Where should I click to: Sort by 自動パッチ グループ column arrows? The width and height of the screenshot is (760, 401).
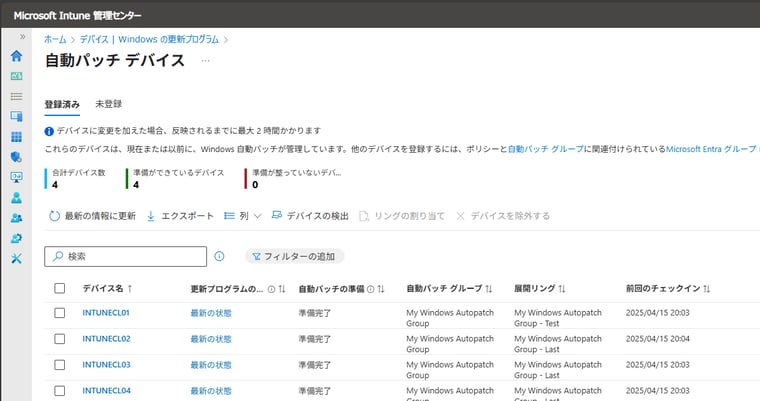tap(489, 289)
